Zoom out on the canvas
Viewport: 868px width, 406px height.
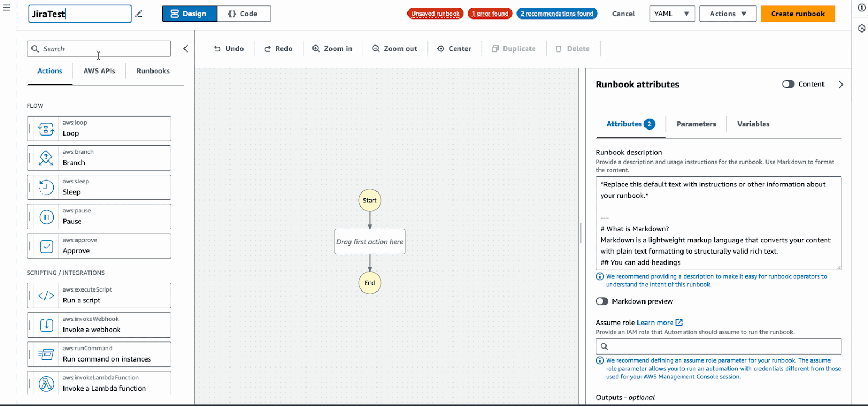click(x=394, y=49)
